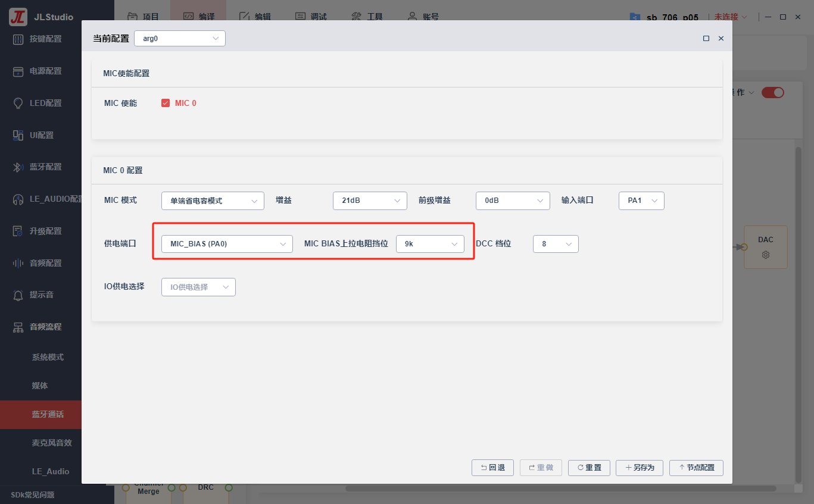Open 节点配置 with its button
The width and height of the screenshot is (814, 504).
coord(696,468)
